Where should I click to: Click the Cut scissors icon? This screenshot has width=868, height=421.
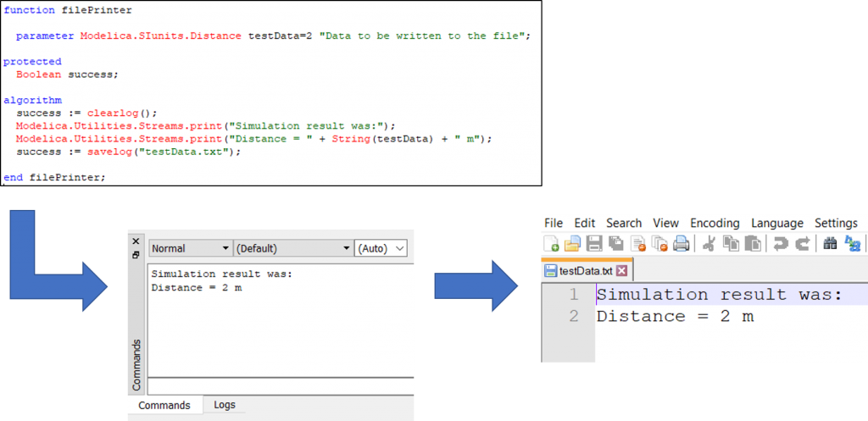click(709, 243)
